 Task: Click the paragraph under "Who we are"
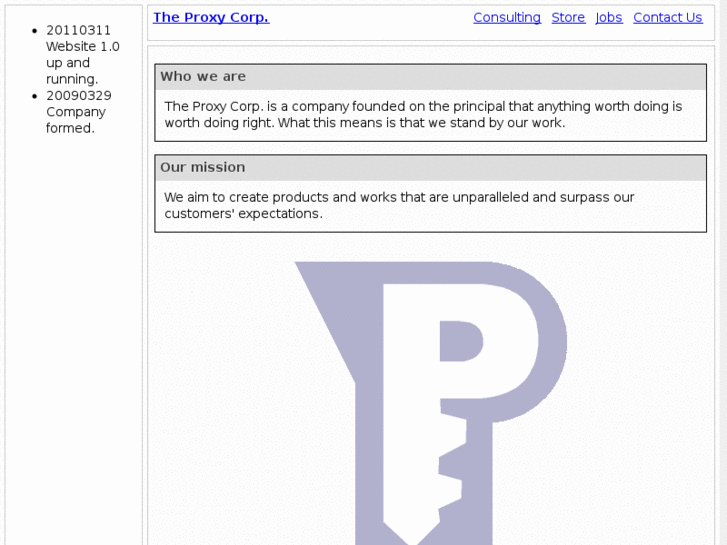pos(423,114)
